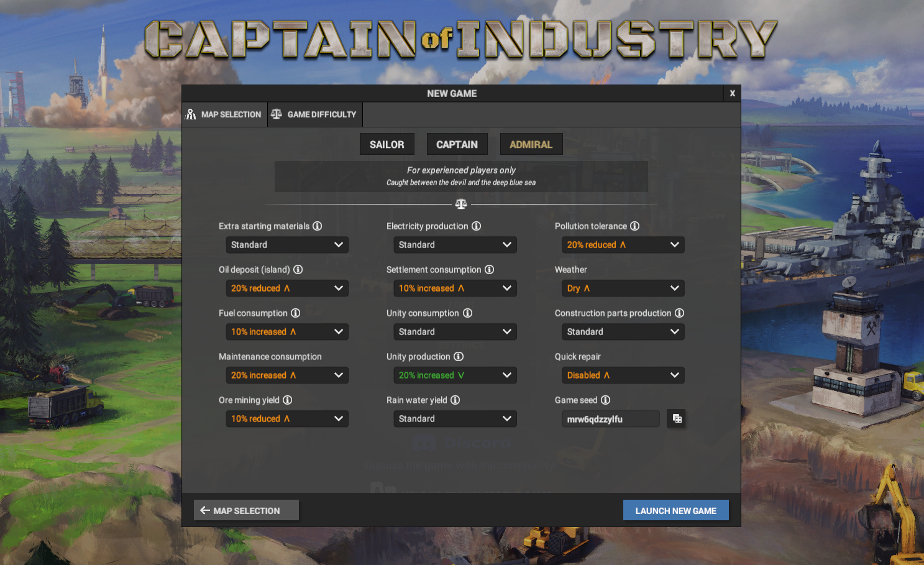Image resolution: width=924 pixels, height=565 pixels.
Task: Go back with Map Selection button
Action: coord(246,510)
